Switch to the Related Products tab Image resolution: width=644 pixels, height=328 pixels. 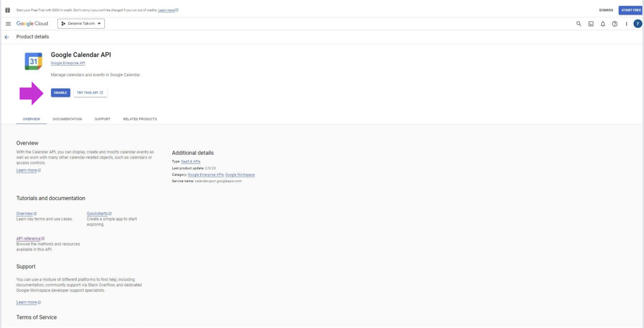pos(140,119)
